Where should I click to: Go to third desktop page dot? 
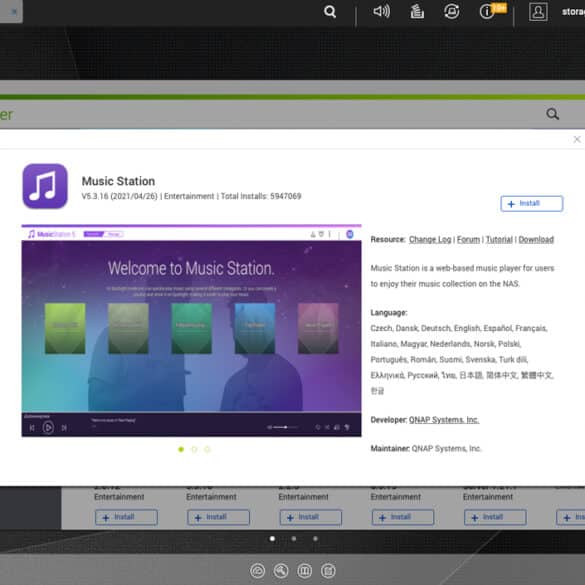(x=315, y=538)
